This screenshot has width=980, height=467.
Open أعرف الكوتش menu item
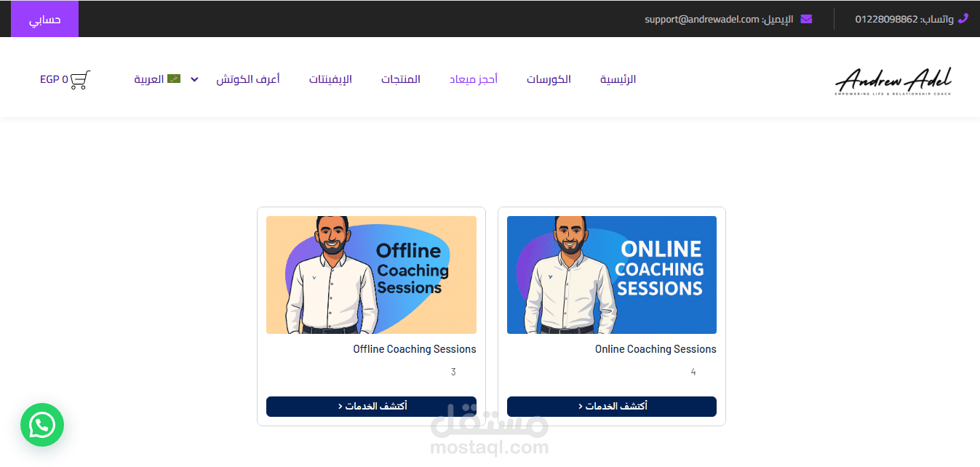pos(248,79)
